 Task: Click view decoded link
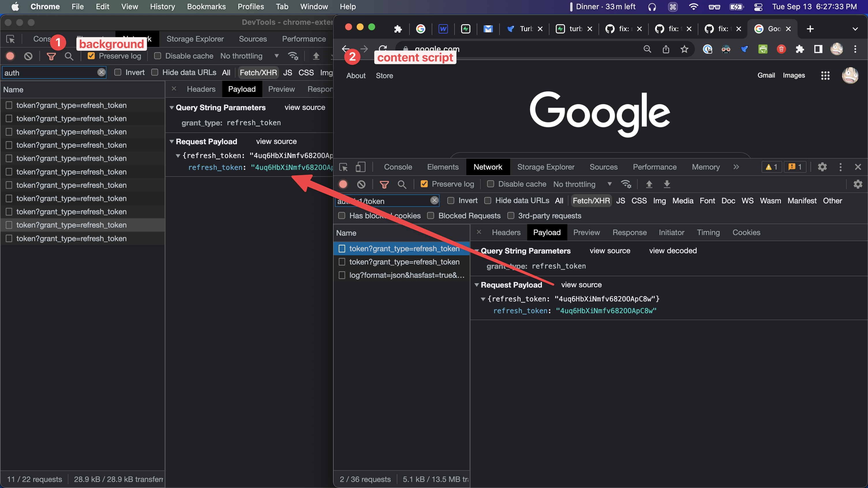coord(673,251)
